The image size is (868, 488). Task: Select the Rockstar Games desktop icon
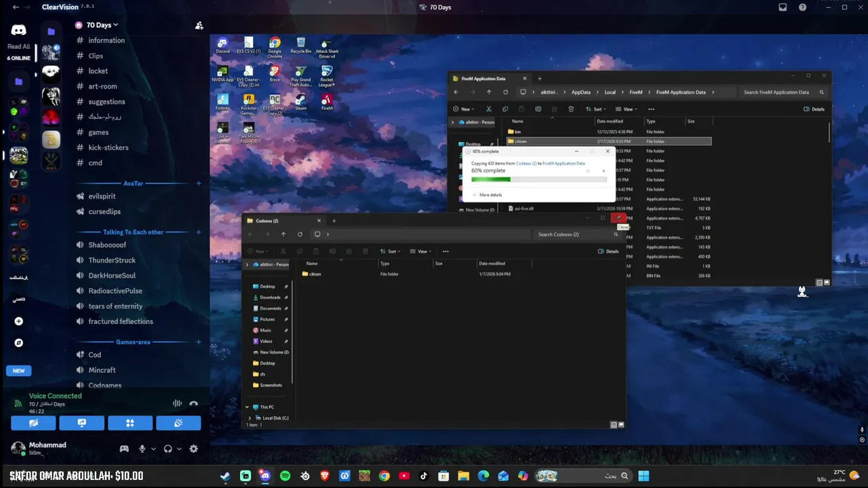[249, 104]
